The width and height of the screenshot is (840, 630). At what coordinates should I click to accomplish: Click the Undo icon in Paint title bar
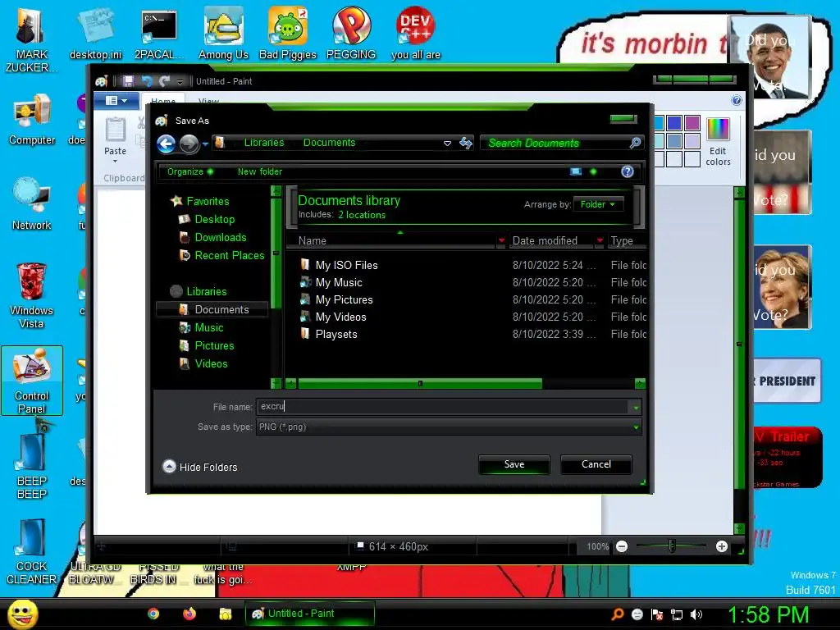146,81
